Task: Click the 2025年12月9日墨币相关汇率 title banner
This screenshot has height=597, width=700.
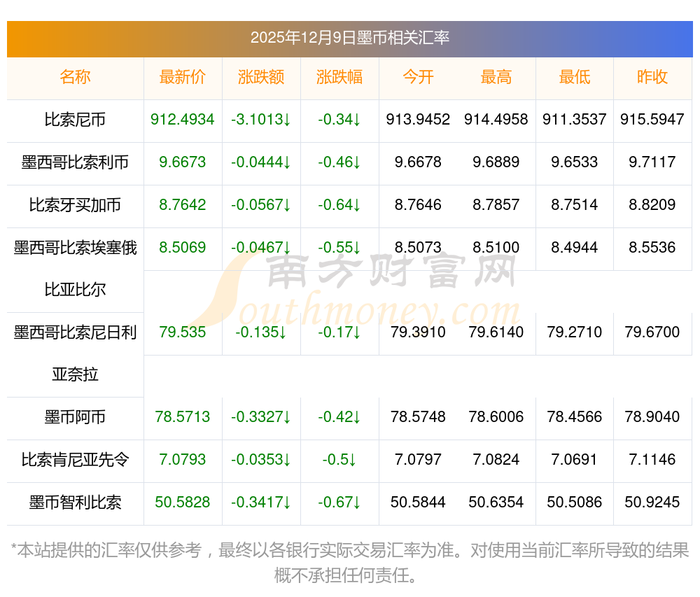Action: click(x=350, y=38)
